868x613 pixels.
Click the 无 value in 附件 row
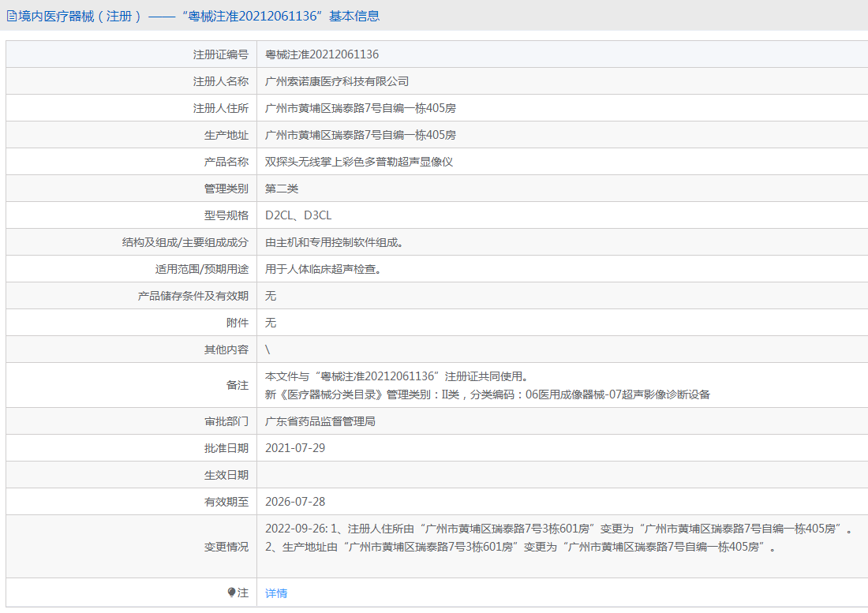pyautogui.click(x=270, y=323)
